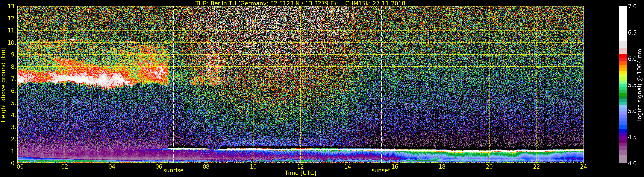Click the height axis tick '6.'
644x177 pixels.
(13, 91)
